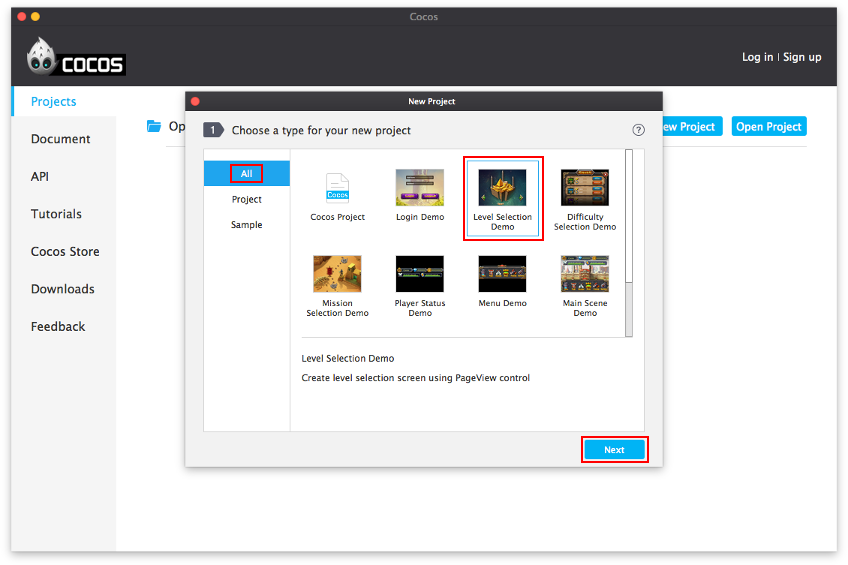Open the Document sidebar section
The height and width of the screenshot is (565, 848).
tap(61, 139)
